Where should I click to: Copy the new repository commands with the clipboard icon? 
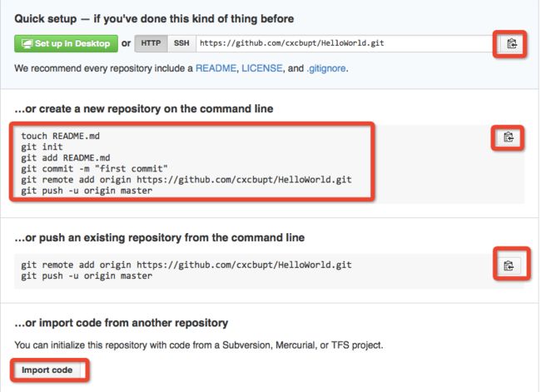[x=509, y=137]
